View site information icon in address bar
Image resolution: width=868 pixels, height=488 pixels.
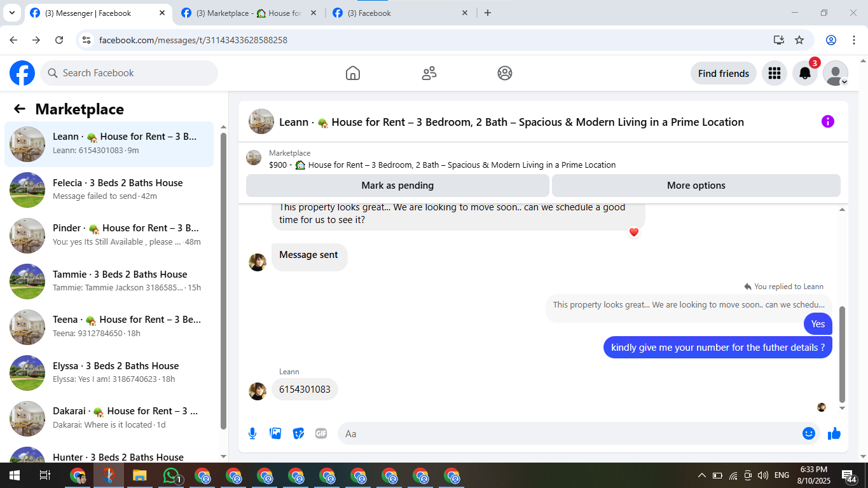[86, 40]
